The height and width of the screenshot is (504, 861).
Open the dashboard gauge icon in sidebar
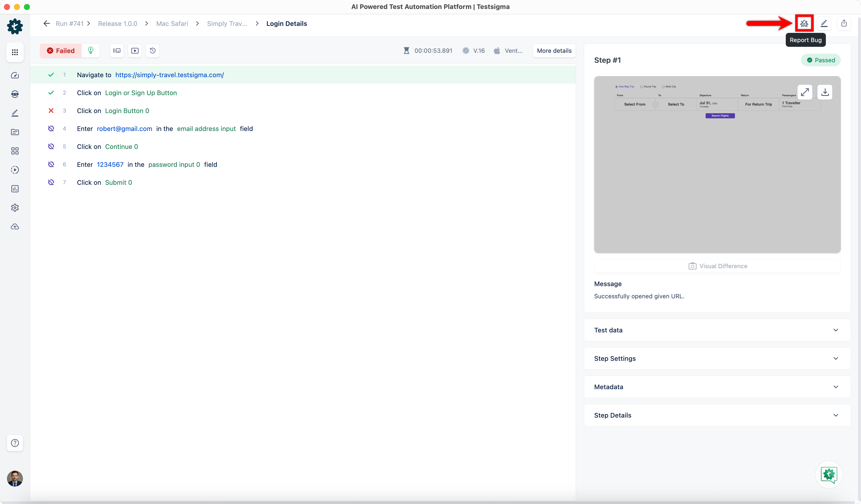(x=15, y=75)
